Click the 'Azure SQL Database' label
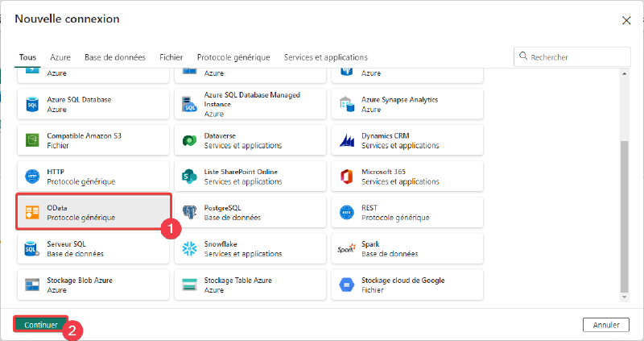Viewport: 644px width, 341px height. tap(79, 99)
